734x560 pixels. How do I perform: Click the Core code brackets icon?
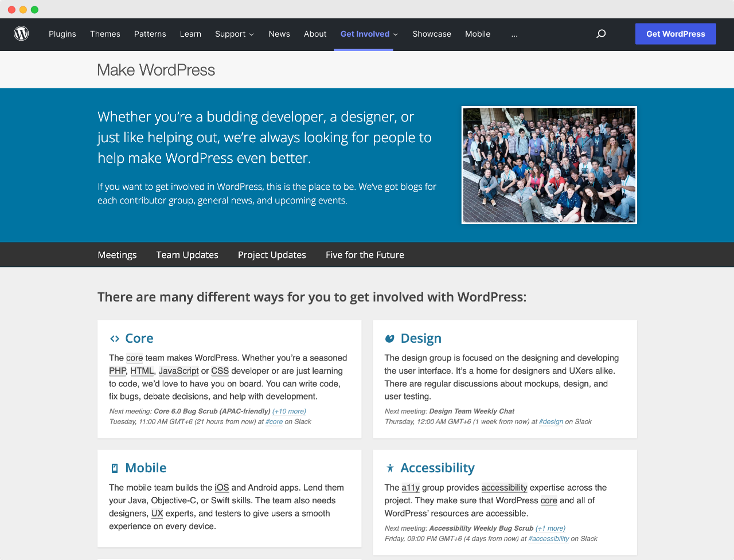pos(115,339)
